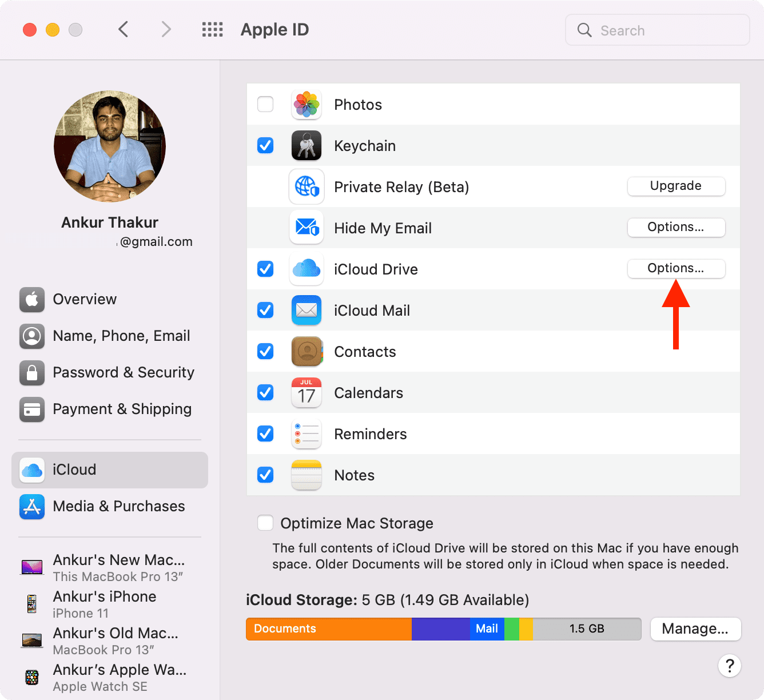This screenshot has height=700, width=764.
Task: Open the Overview section
Action: (x=110, y=300)
